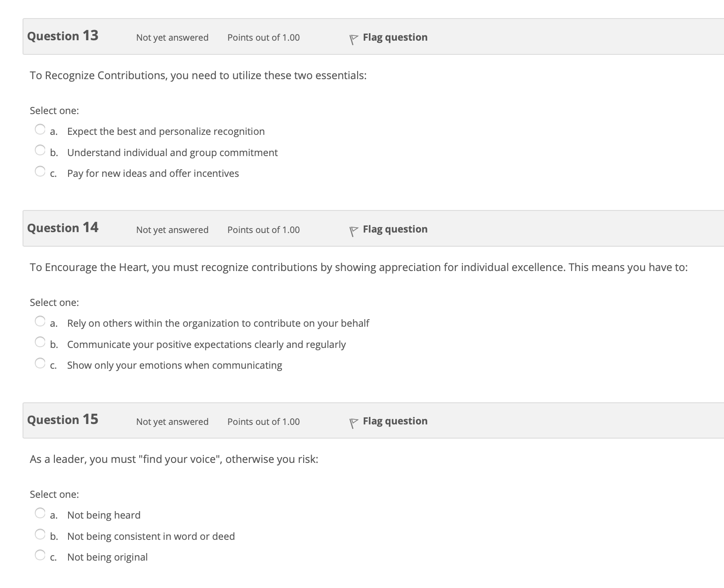Image resolution: width=724 pixels, height=588 pixels.
Task: Select 'Not being consistent in word or deed'
Action: 40,534
